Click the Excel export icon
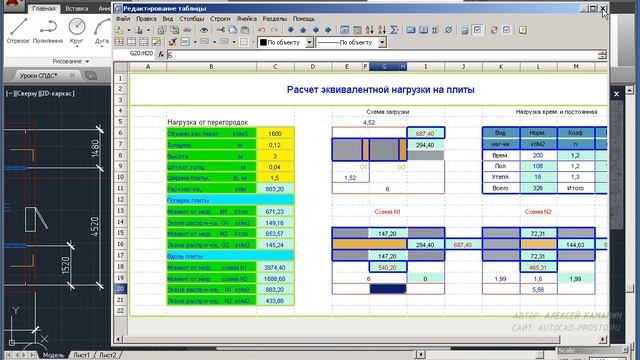Screen dimensions: 640x360 (x=174, y=30)
